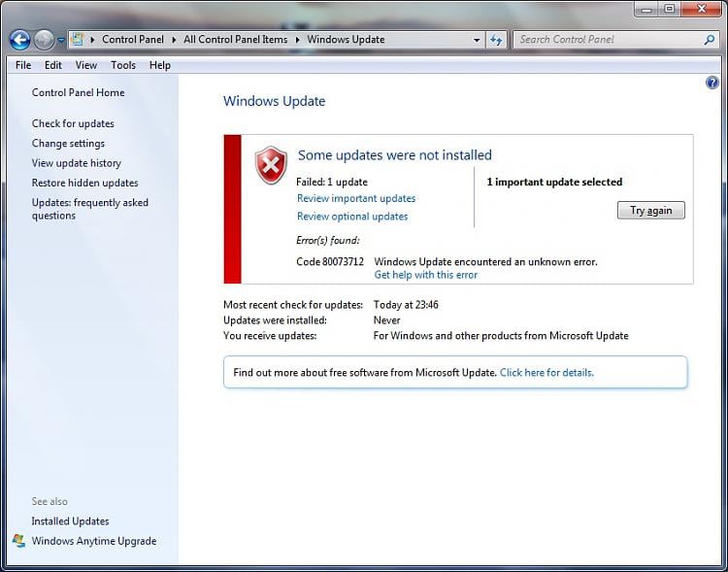Click here for details on Microsoft Update

pyautogui.click(x=546, y=373)
